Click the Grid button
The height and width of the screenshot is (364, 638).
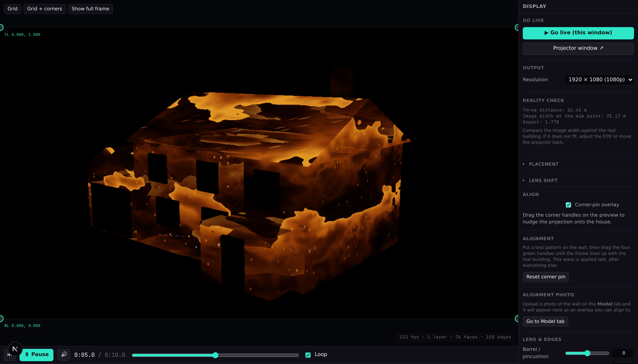13,9
